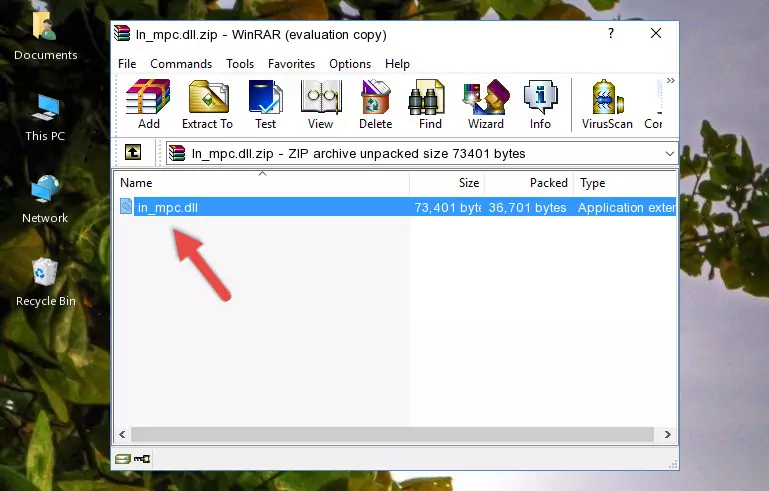
Task: Open the Find files tool
Action: [x=430, y=104]
